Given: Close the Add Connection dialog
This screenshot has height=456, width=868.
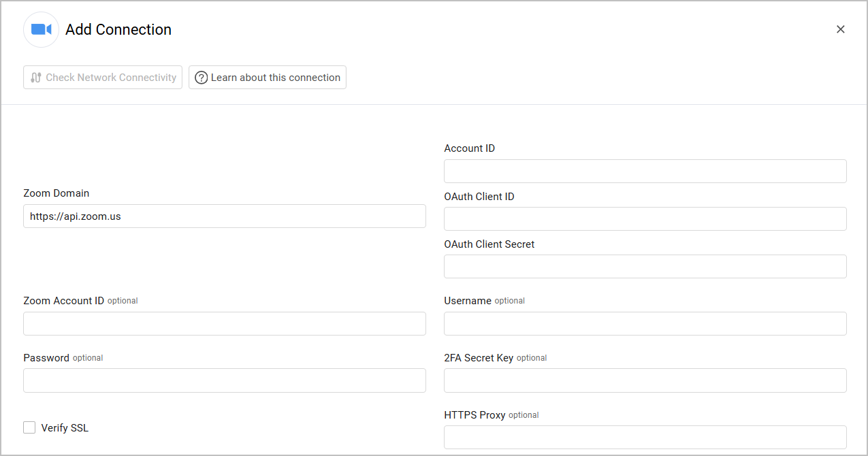Looking at the screenshot, I should pos(841,29).
